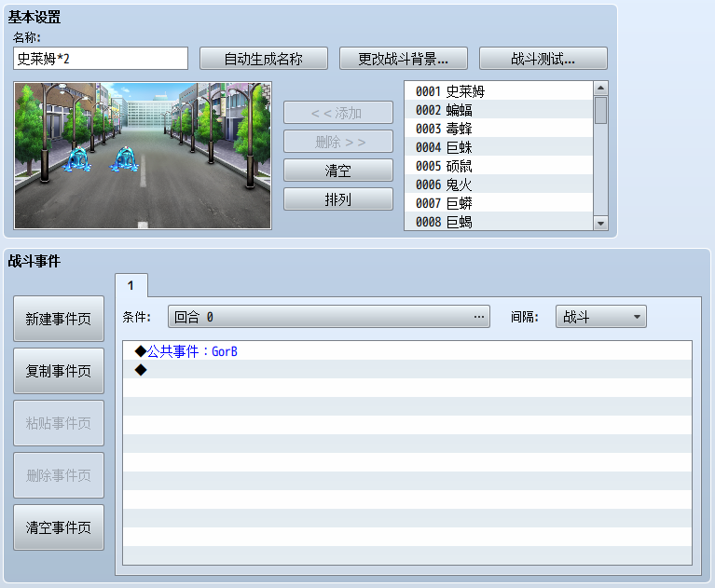Click the 清空事件页 button
Viewport: 715px width, 588px height.
[x=59, y=527]
